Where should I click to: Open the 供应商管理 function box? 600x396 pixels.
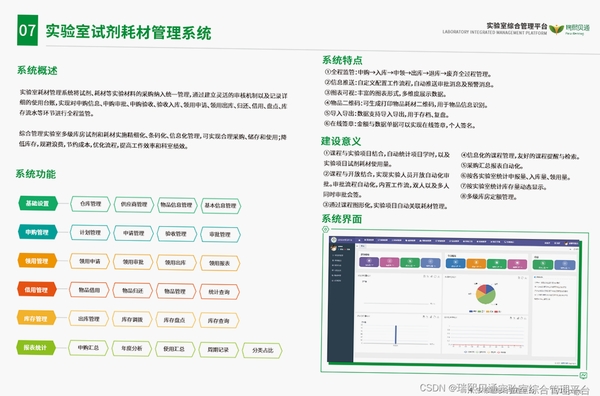[x=134, y=205]
